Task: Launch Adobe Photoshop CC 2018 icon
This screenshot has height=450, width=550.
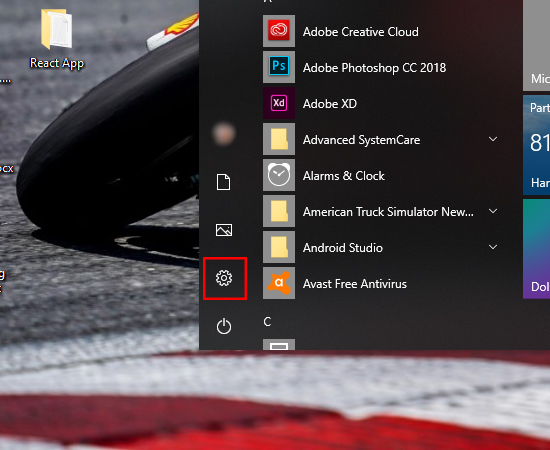Action: 279,67
